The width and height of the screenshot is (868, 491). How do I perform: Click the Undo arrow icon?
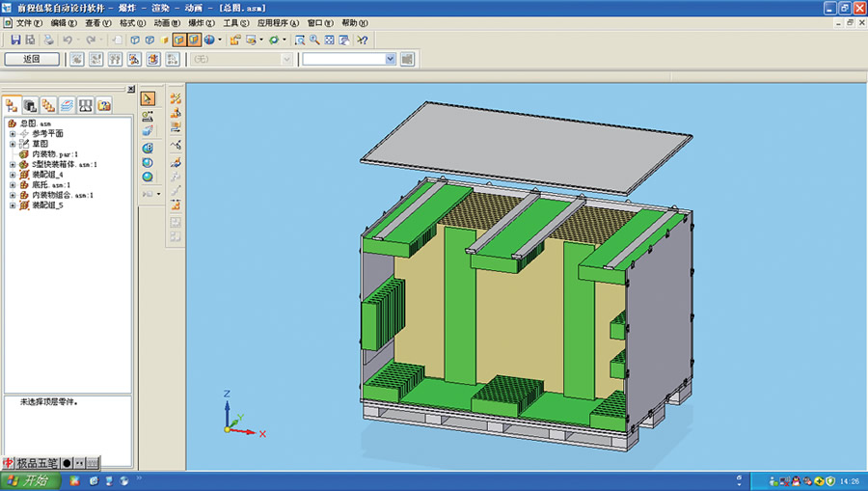(68, 40)
